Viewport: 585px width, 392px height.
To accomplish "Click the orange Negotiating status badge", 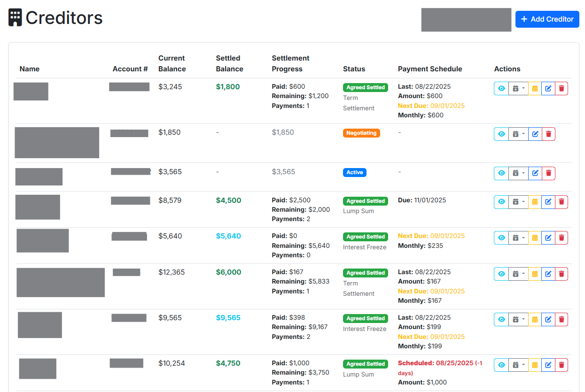I will [x=361, y=133].
